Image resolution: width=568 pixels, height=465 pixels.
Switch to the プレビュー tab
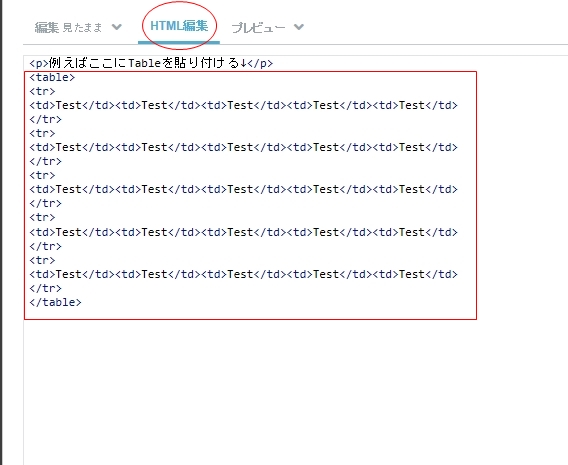tap(258, 28)
